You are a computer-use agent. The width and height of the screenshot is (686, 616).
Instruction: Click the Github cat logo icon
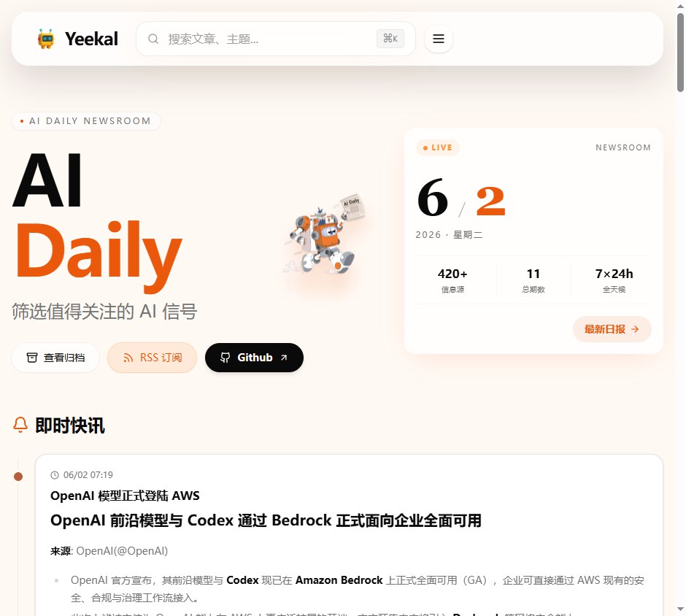pyautogui.click(x=225, y=358)
